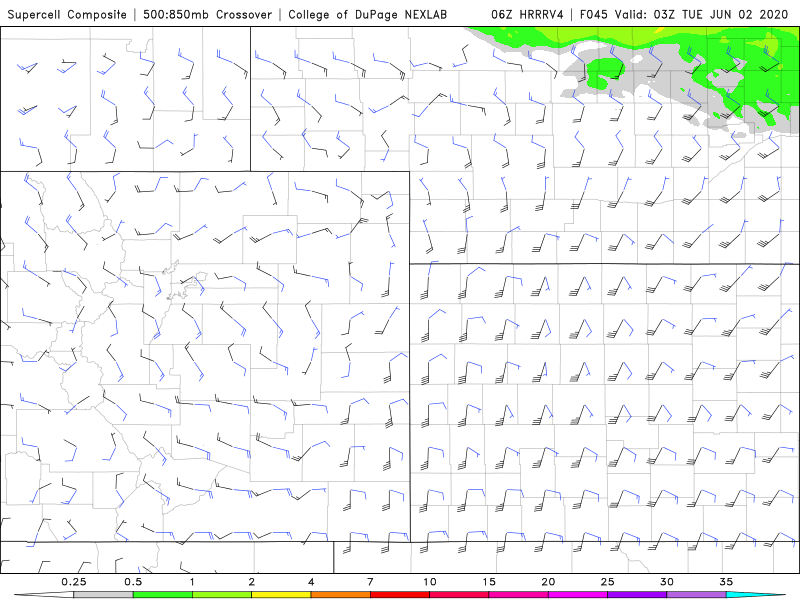Click the crimson swatch between 10 and 15
The image size is (800, 600).
coord(459,595)
